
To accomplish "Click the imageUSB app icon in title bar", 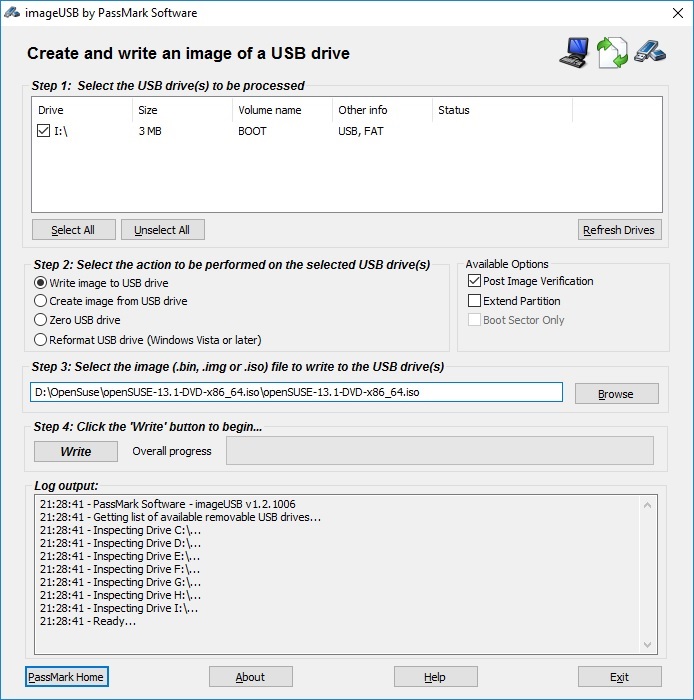I will (x=14, y=13).
